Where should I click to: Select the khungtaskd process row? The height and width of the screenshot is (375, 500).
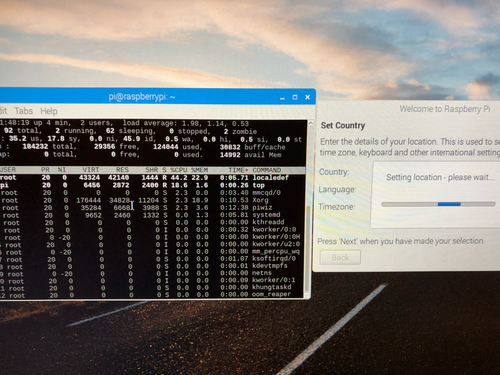click(x=153, y=287)
